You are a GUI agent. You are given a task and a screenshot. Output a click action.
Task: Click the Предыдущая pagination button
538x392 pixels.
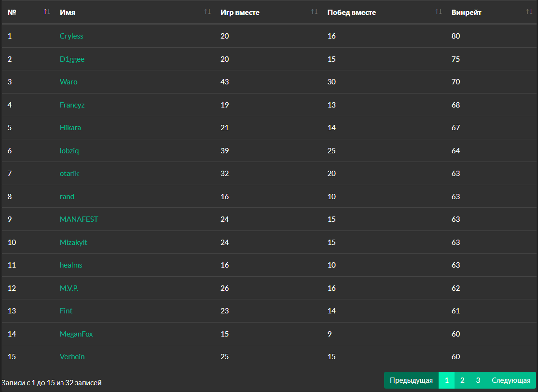(x=411, y=380)
